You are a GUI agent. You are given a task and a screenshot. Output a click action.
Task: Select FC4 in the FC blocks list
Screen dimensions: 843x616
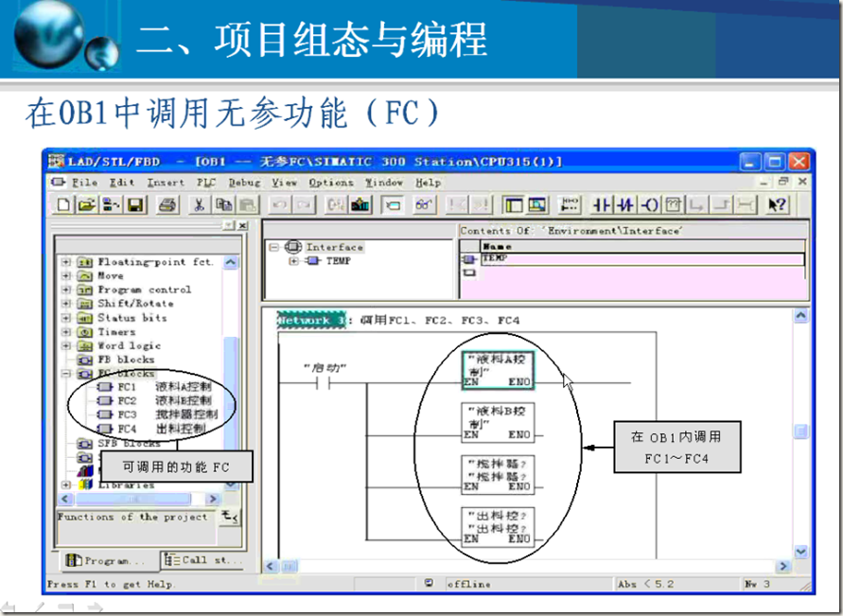(x=151, y=429)
